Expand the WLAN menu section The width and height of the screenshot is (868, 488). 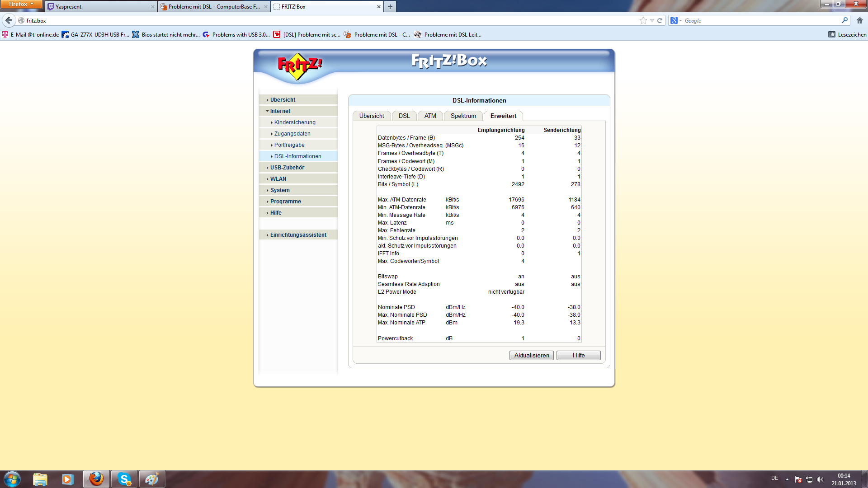[x=278, y=179]
